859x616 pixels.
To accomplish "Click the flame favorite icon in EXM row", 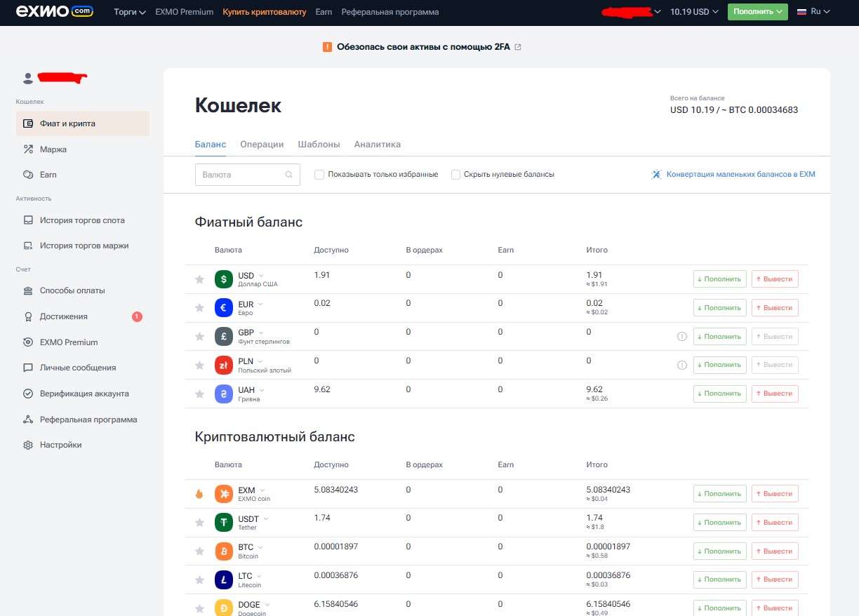I will 199,494.
